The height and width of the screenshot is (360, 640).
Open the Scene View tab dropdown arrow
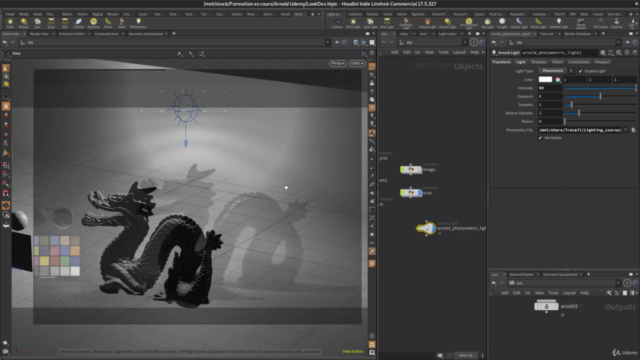[24, 33]
